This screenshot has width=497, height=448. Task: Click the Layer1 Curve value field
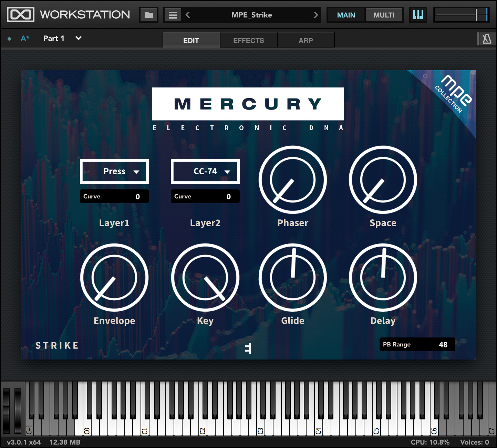pyautogui.click(x=114, y=196)
